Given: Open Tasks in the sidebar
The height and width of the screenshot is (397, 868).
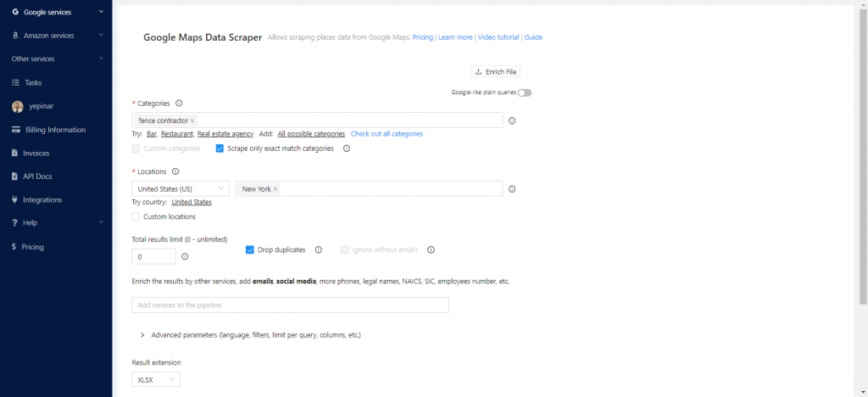Looking at the screenshot, I should [x=33, y=83].
